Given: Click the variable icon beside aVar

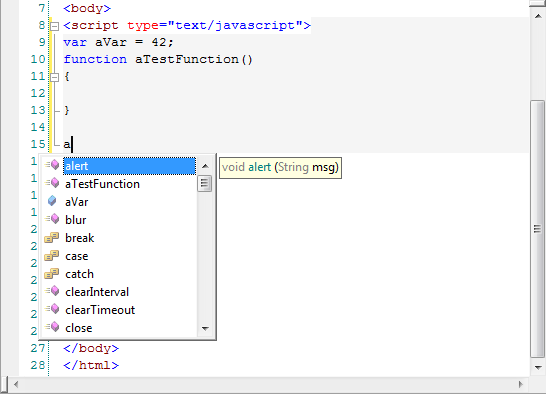Looking at the screenshot, I should [52, 201].
